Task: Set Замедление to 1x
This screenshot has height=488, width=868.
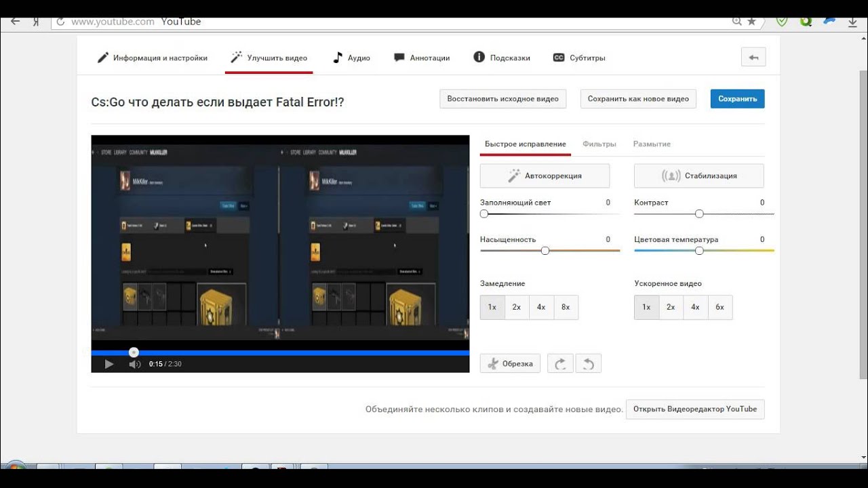Action: (x=492, y=307)
